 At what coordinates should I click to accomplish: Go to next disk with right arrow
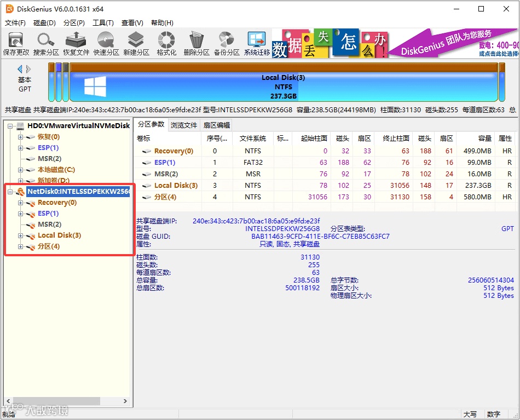coord(28,69)
